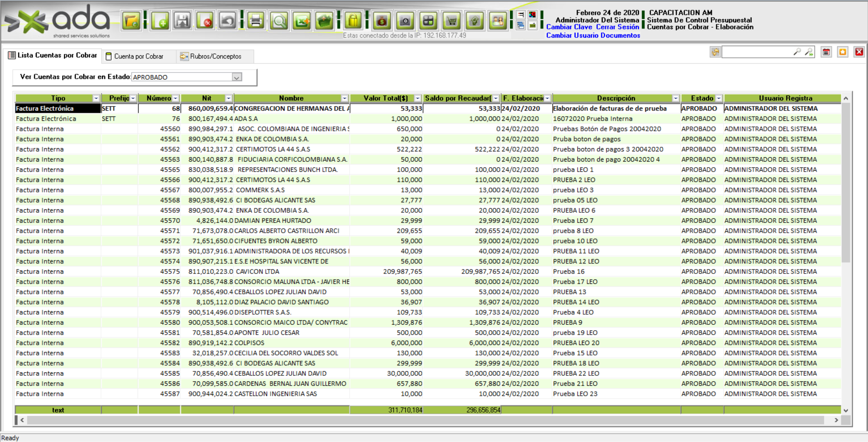Click the gold refresh arrows icon

(715, 52)
